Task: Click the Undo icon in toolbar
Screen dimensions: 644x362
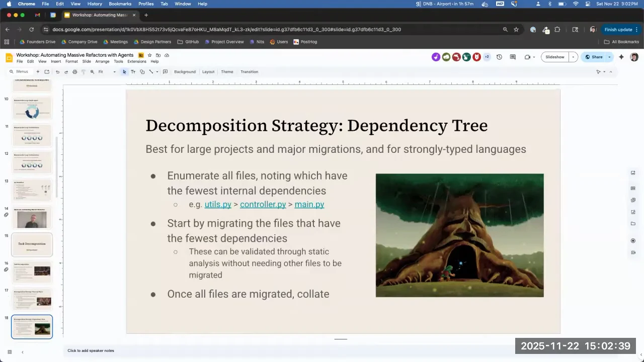Action: 57,72
